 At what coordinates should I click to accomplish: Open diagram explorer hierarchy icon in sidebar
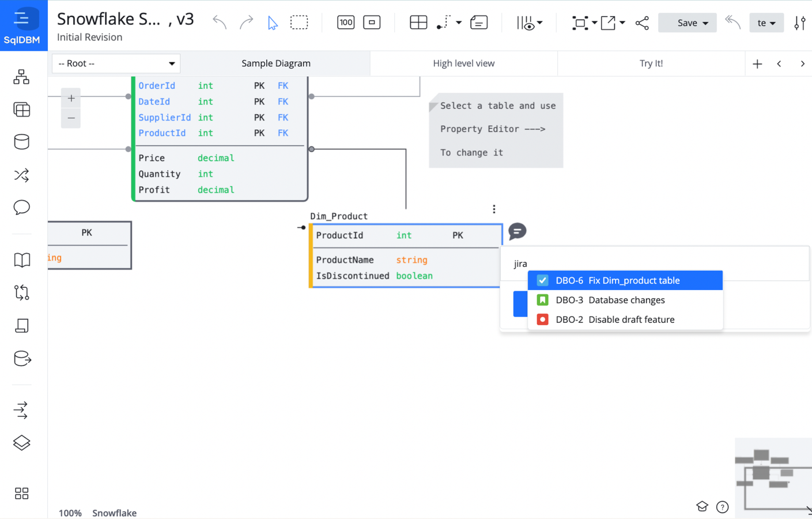(22, 77)
